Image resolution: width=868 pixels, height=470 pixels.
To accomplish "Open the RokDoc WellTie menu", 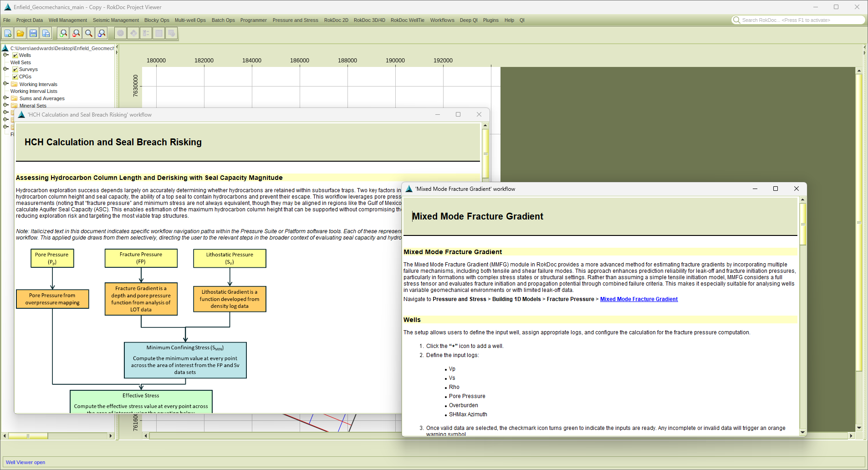I will pyautogui.click(x=408, y=20).
